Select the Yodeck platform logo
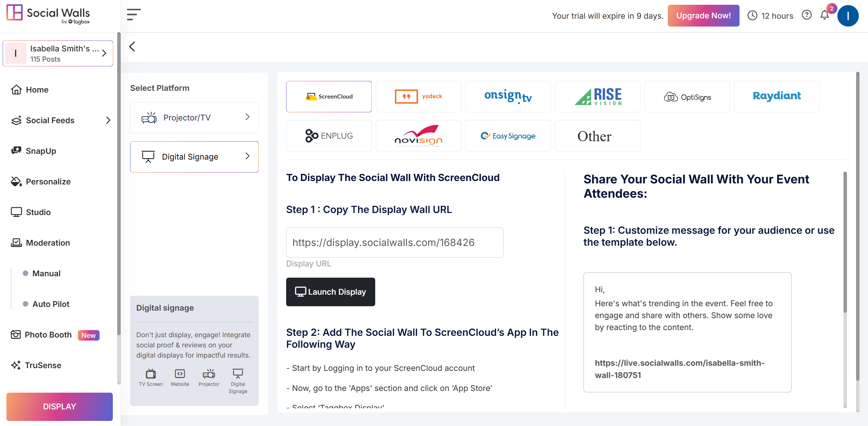This screenshot has height=426, width=868. tap(418, 97)
